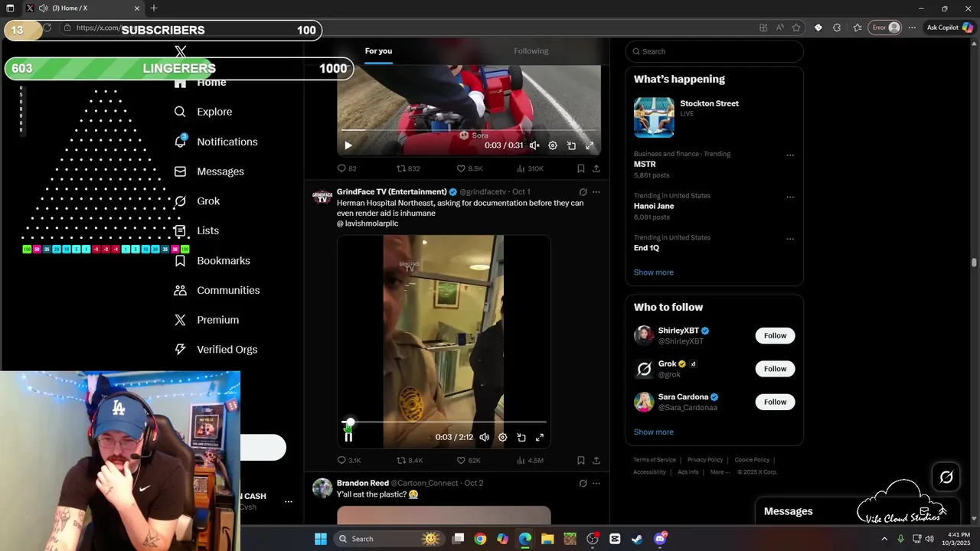The width and height of the screenshot is (980, 551).
Task: Open settings gear on Sora video
Action: pos(553,145)
